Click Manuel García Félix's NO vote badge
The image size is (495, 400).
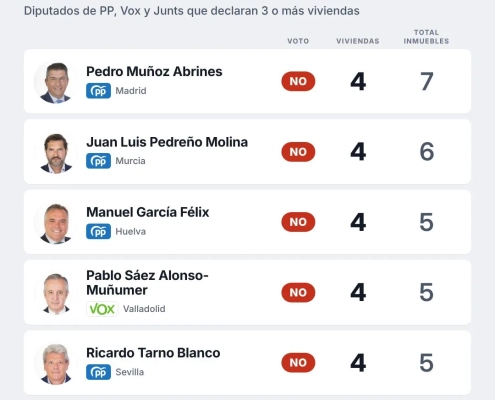pyautogui.click(x=298, y=222)
